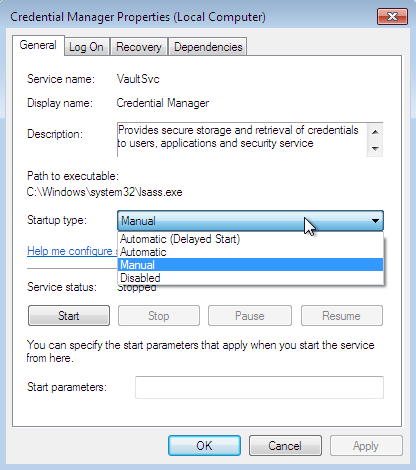This screenshot has height=470, width=416.
Task: Click the greyed-out Stop button
Action: pyautogui.click(x=159, y=316)
